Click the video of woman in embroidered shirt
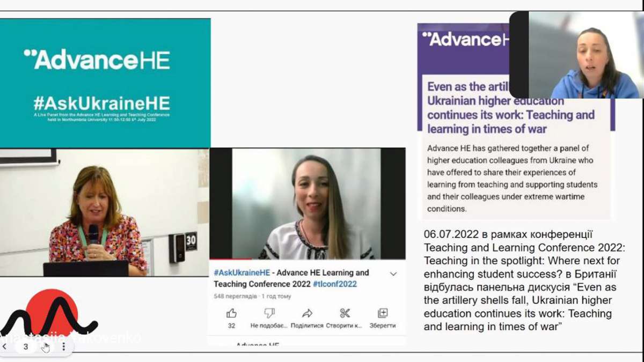 pyautogui.click(x=308, y=204)
